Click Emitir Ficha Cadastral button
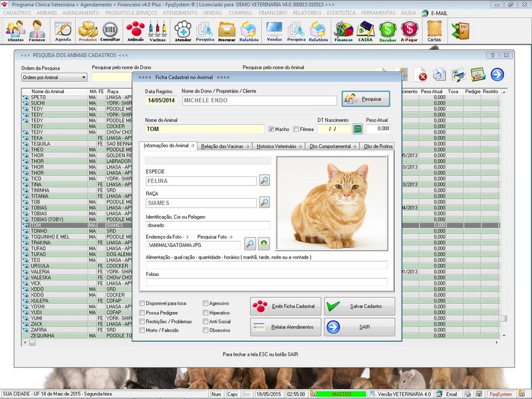532x399 pixels. pos(285,306)
